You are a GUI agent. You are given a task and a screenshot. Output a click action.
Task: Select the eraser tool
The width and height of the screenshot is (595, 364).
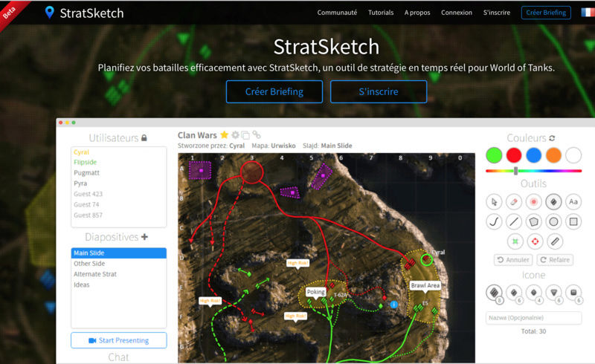(514, 202)
